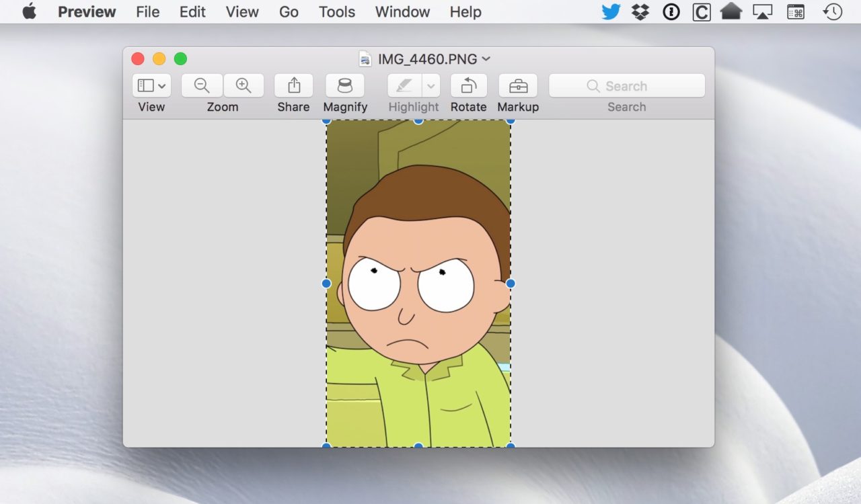Click the Highlight marker button
Viewport: 861px width, 504px height.
(404, 85)
